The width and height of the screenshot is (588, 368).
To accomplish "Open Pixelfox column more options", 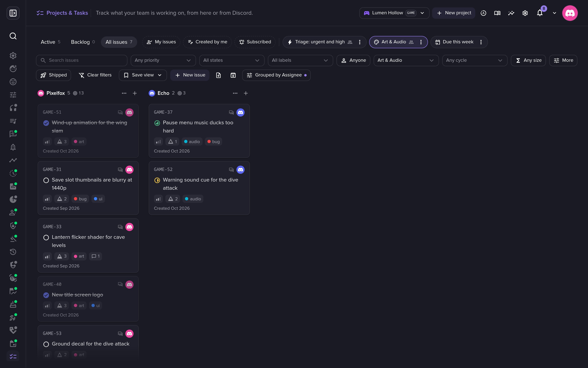I will (x=124, y=93).
